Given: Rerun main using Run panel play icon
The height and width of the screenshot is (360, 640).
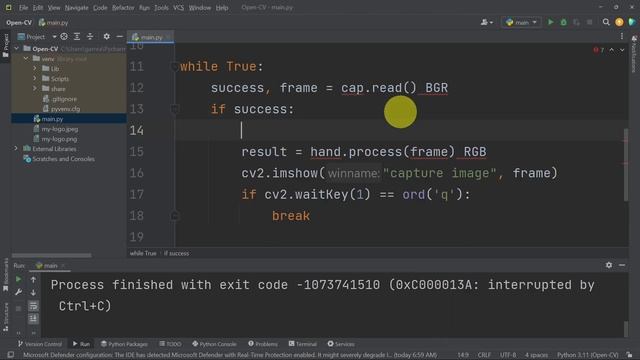Looking at the screenshot, I should tap(18, 280).
